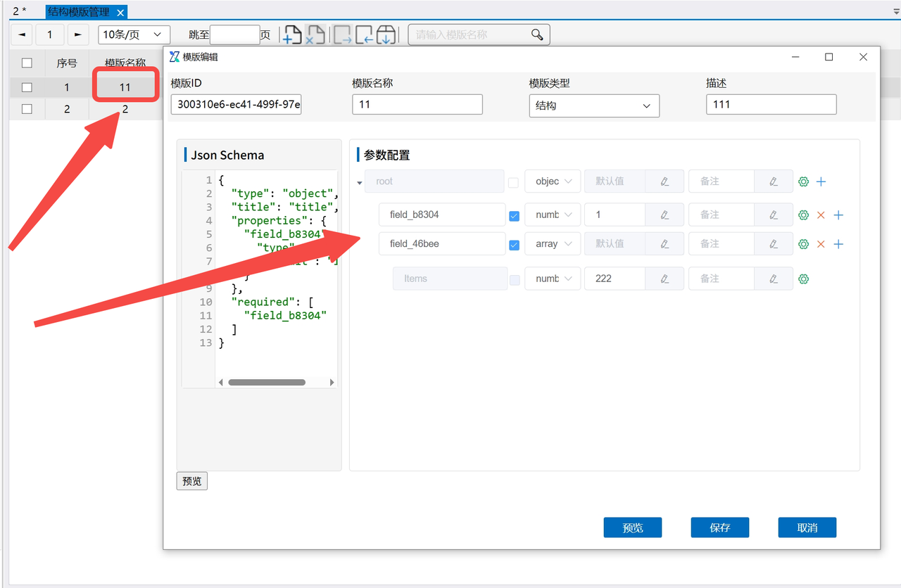Click the download template box icon
This screenshot has width=901, height=588.
tap(386, 35)
